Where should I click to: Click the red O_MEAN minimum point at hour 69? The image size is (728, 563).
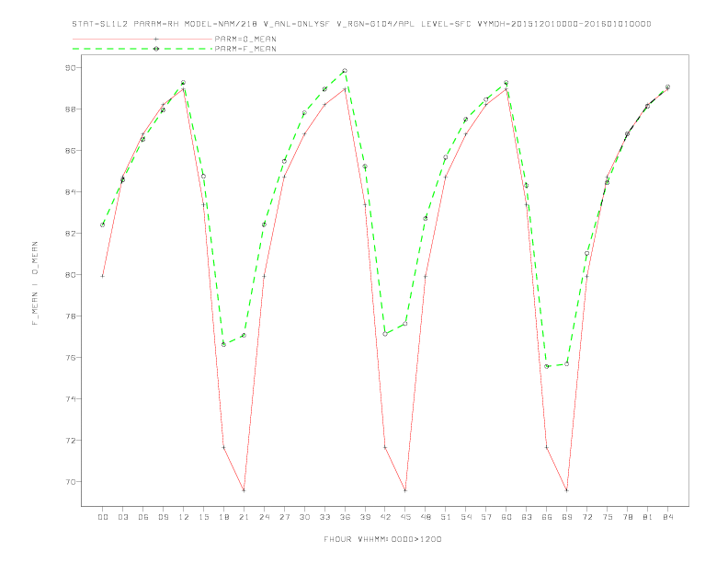[567, 490]
